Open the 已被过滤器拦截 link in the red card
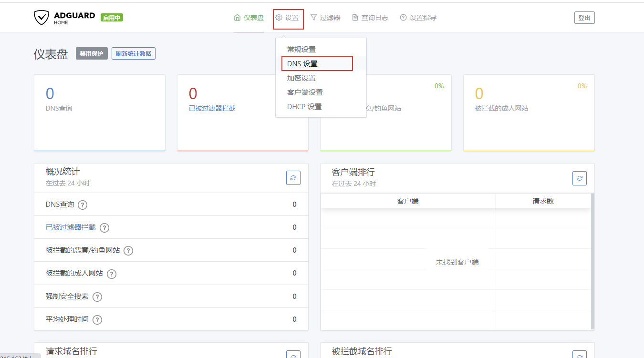644x358 pixels. tap(212, 108)
